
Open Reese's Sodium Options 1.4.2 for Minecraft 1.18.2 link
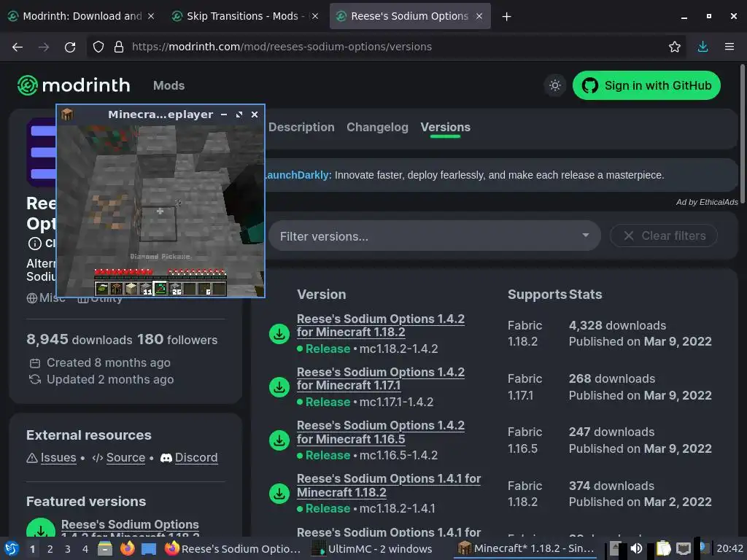click(381, 325)
